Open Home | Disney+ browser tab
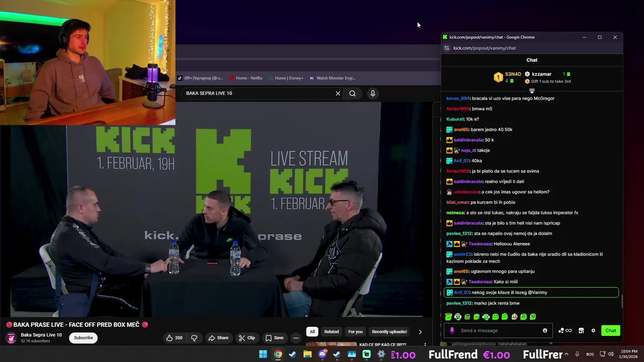Viewport: 644px width, 362px height. 286,78
